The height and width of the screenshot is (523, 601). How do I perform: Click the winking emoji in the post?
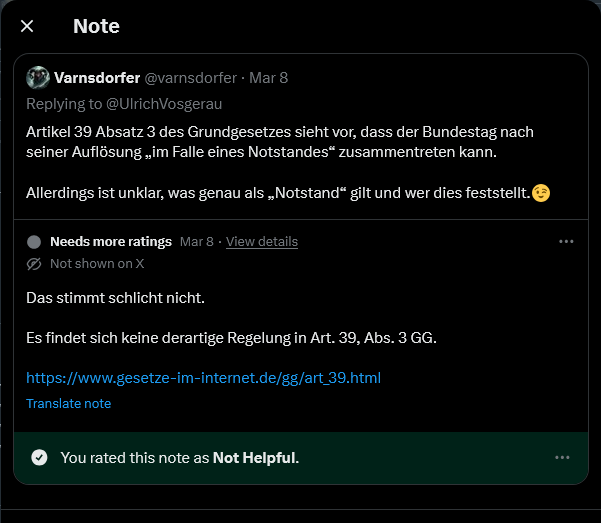(541, 191)
